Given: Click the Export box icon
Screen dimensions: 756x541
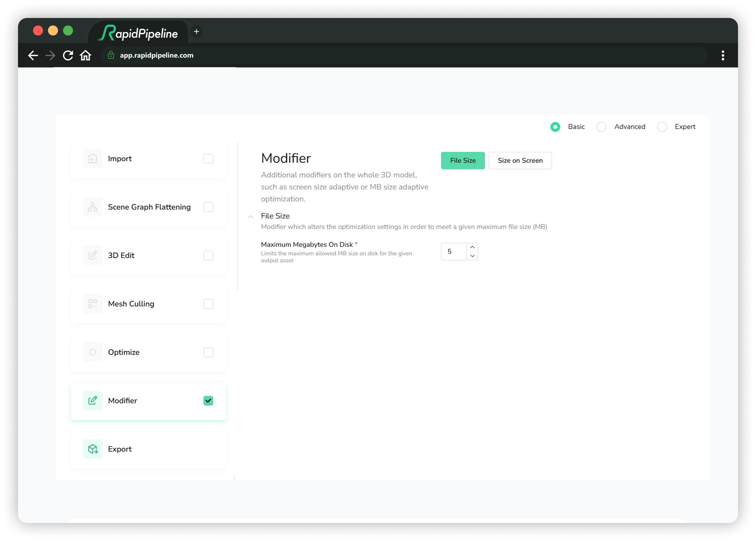Looking at the screenshot, I should [x=92, y=449].
